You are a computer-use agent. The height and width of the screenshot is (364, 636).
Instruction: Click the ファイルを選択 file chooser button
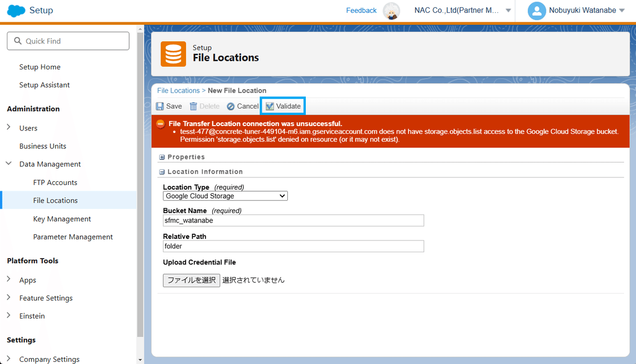(x=191, y=280)
